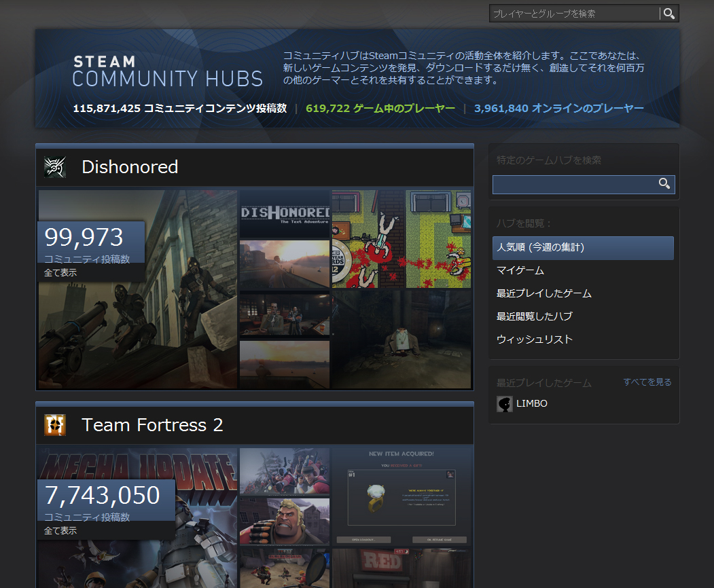Open the New Item Acquired ring thumbnail

pyautogui.click(x=401, y=496)
